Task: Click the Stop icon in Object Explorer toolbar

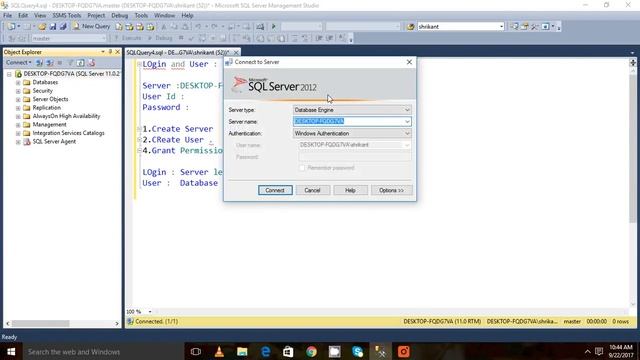Action: (60, 62)
